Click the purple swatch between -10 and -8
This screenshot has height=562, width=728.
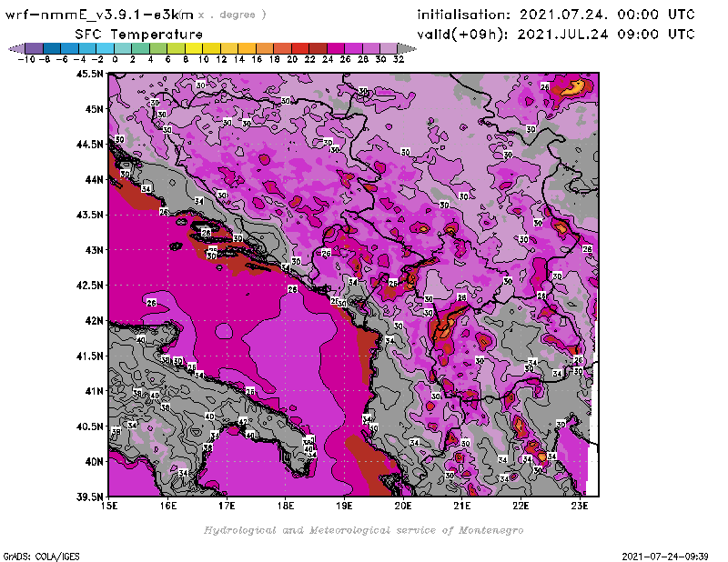pyautogui.click(x=34, y=47)
